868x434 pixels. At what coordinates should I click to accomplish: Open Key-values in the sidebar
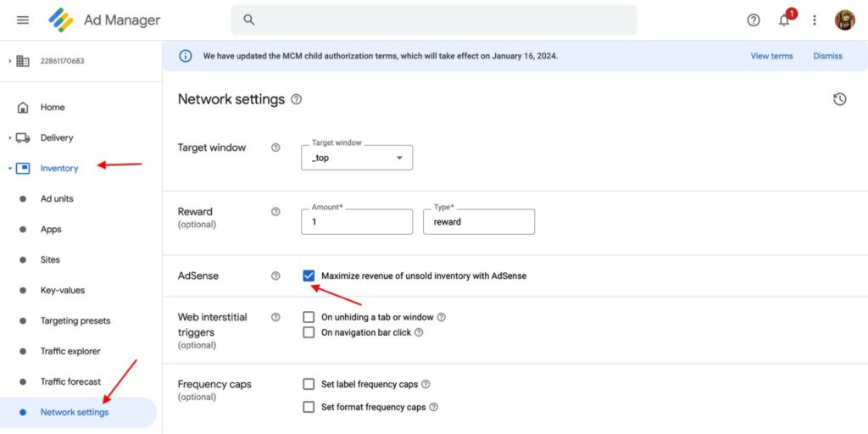point(63,290)
